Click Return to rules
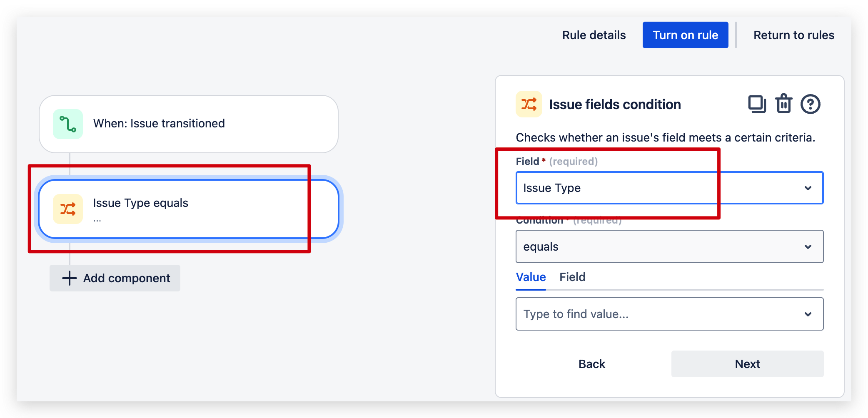Image resolution: width=868 pixels, height=418 pixels. click(x=793, y=35)
